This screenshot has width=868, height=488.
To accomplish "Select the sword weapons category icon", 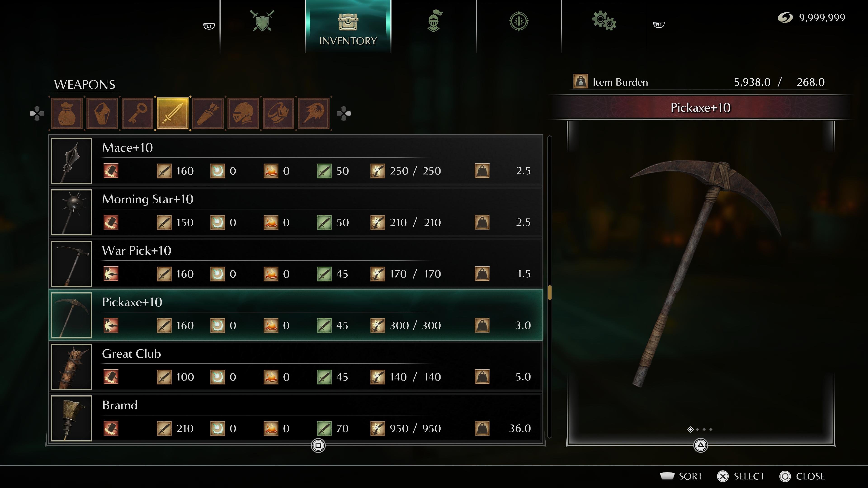I will coord(173,113).
